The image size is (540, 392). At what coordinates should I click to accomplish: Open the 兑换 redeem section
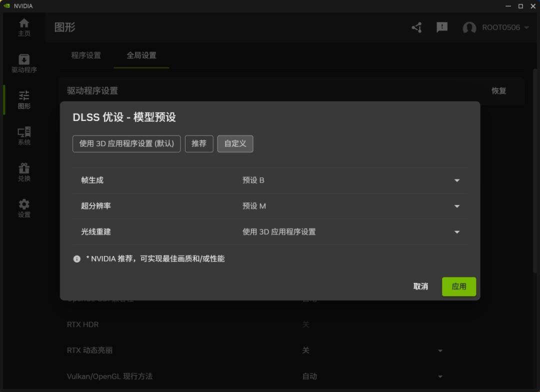[24, 172]
